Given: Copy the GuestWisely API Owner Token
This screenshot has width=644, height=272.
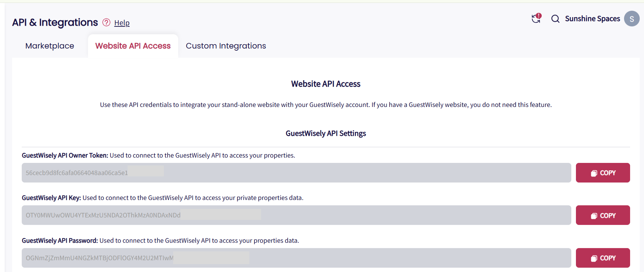Looking at the screenshot, I should (x=603, y=173).
